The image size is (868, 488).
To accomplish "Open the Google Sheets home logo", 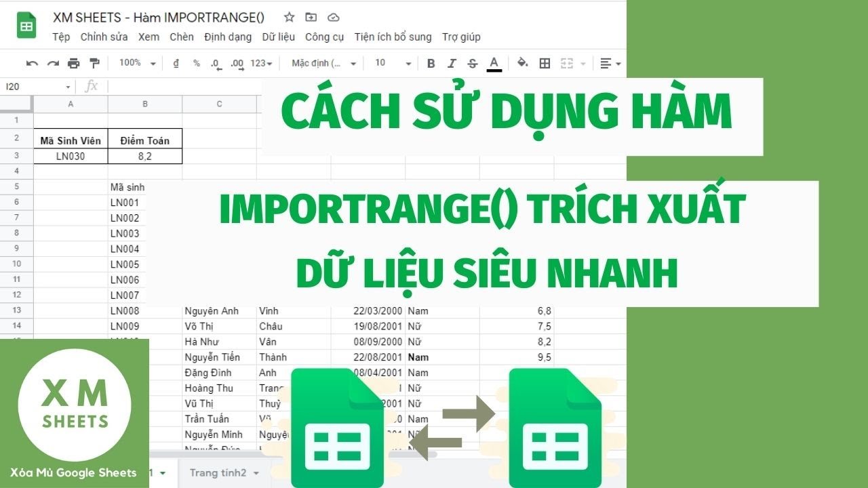I will (26, 26).
